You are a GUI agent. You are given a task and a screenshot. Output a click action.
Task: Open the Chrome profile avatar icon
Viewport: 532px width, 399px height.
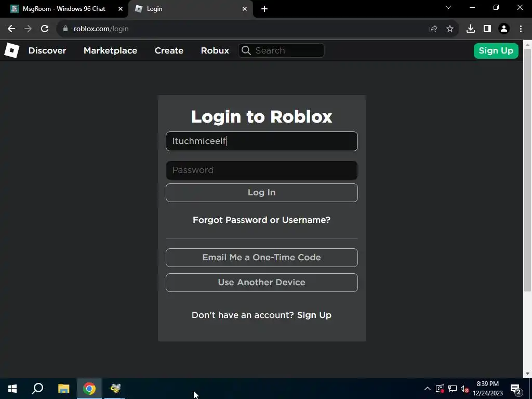pyautogui.click(x=504, y=29)
